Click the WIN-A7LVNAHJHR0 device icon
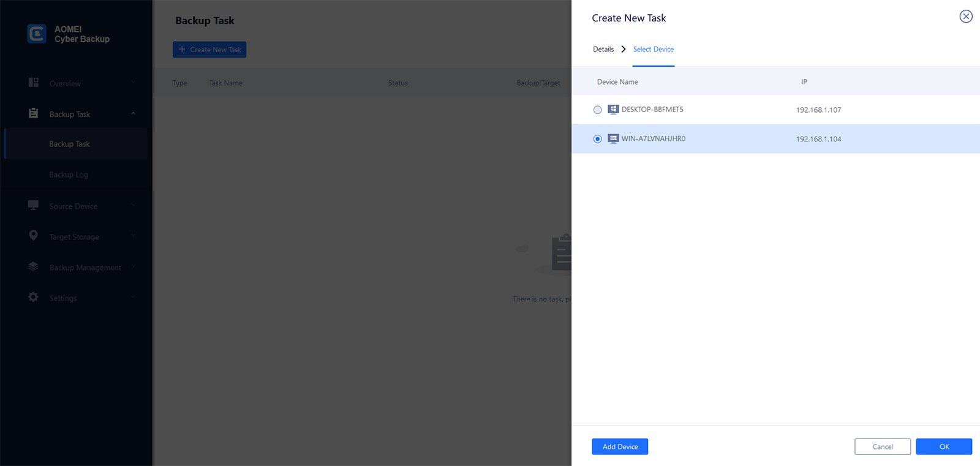This screenshot has height=466, width=980. (613, 139)
